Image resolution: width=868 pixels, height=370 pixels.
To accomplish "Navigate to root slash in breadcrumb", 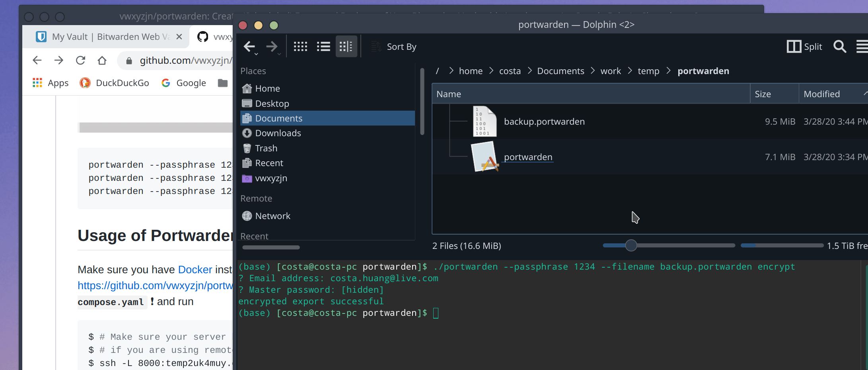I will pos(438,71).
